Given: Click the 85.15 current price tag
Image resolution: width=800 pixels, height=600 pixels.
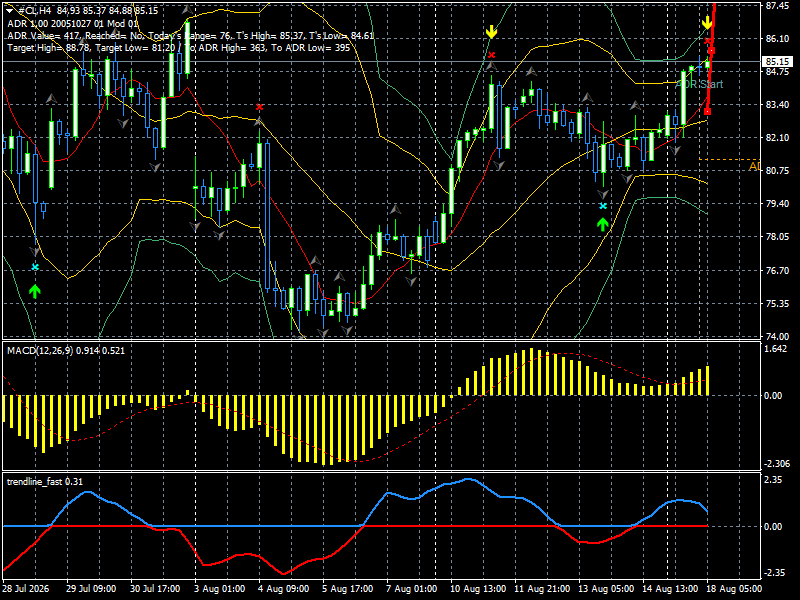Looking at the screenshot, I should [778, 62].
